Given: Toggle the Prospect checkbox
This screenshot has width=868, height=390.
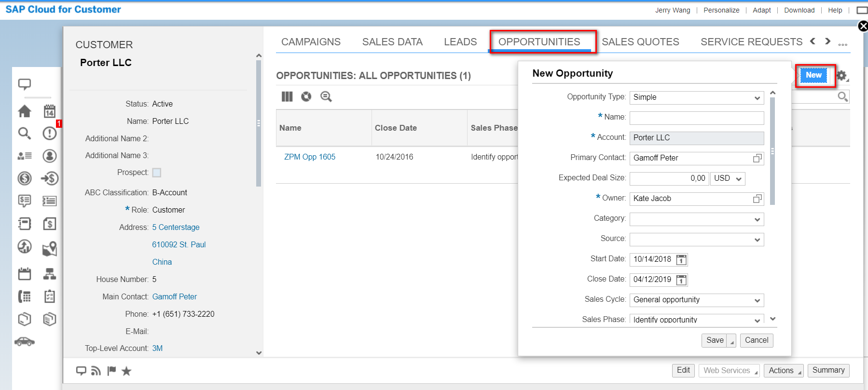Looking at the screenshot, I should coord(157,173).
